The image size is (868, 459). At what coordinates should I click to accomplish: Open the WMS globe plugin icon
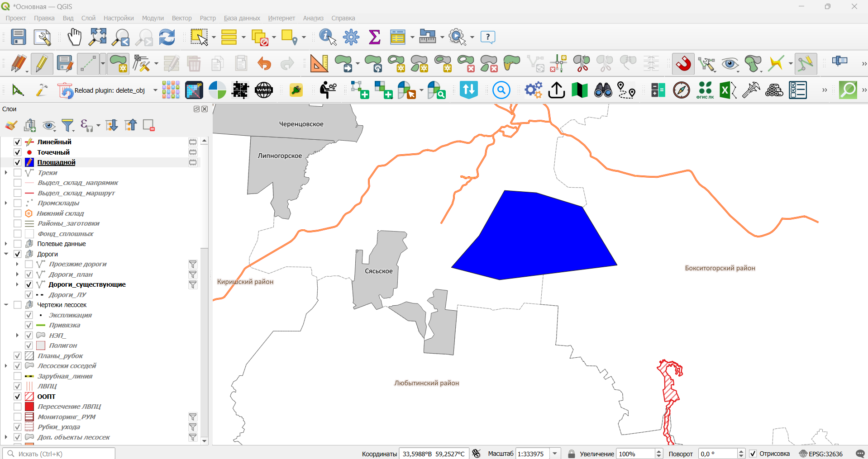(x=264, y=90)
